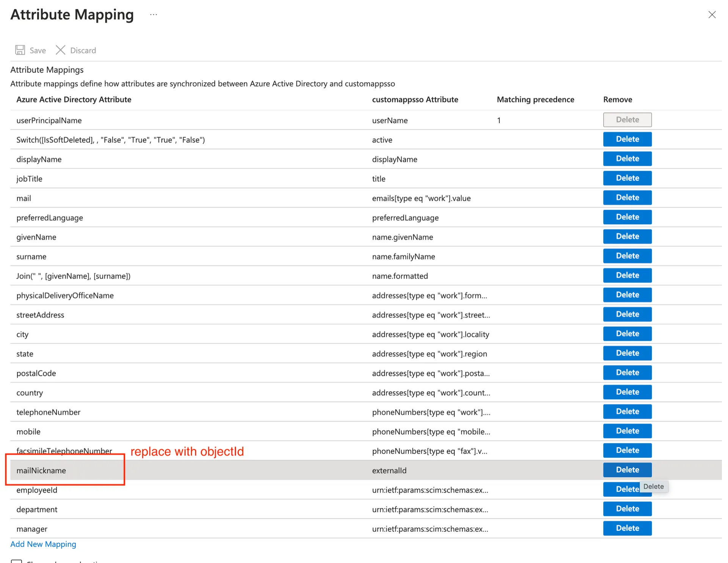This screenshot has width=728, height=563.
Task: Remove the jobTitle to title mapping
Action: tap(627, 178)
